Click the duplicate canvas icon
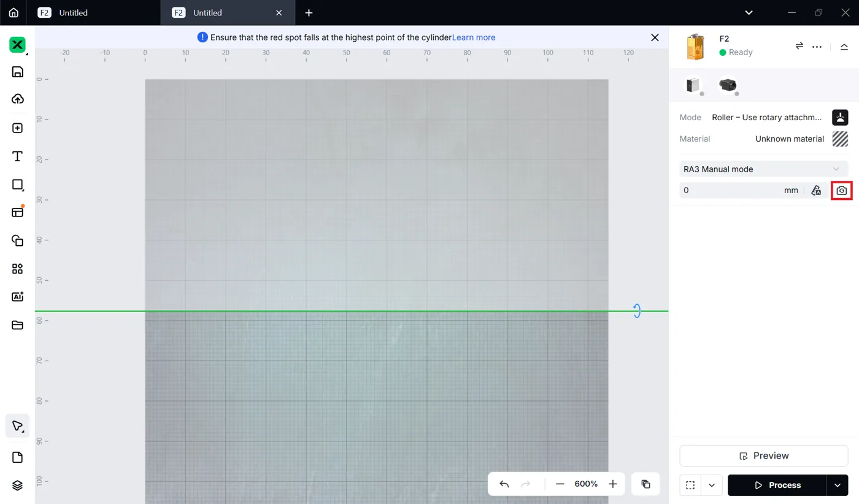The width and height of the screenshot is (859, 504). [x=645, y=484]
